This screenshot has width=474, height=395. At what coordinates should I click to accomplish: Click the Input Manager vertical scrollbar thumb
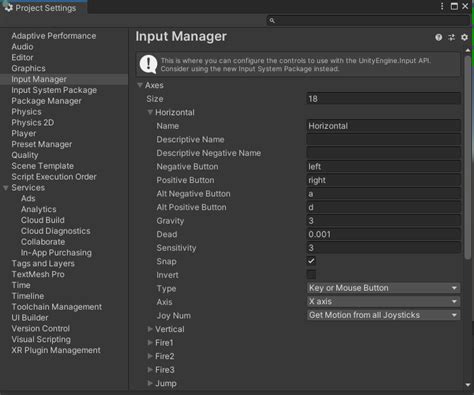click(x=468, y=157)
